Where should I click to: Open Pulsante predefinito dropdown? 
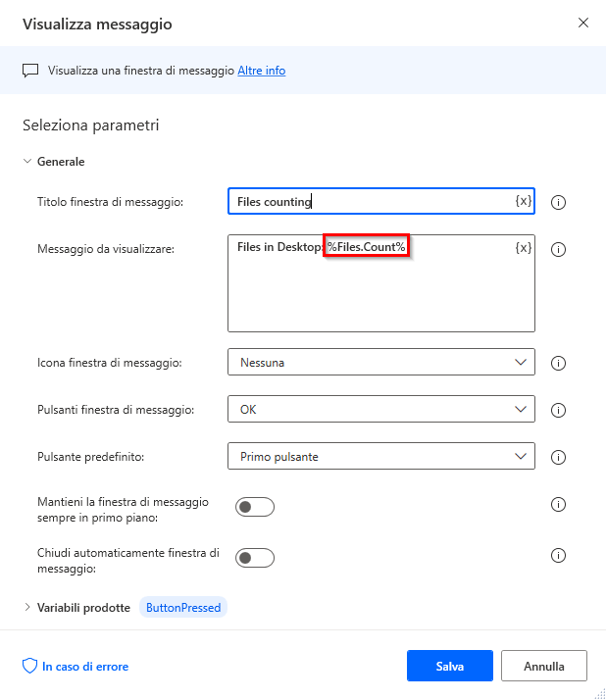381,457
